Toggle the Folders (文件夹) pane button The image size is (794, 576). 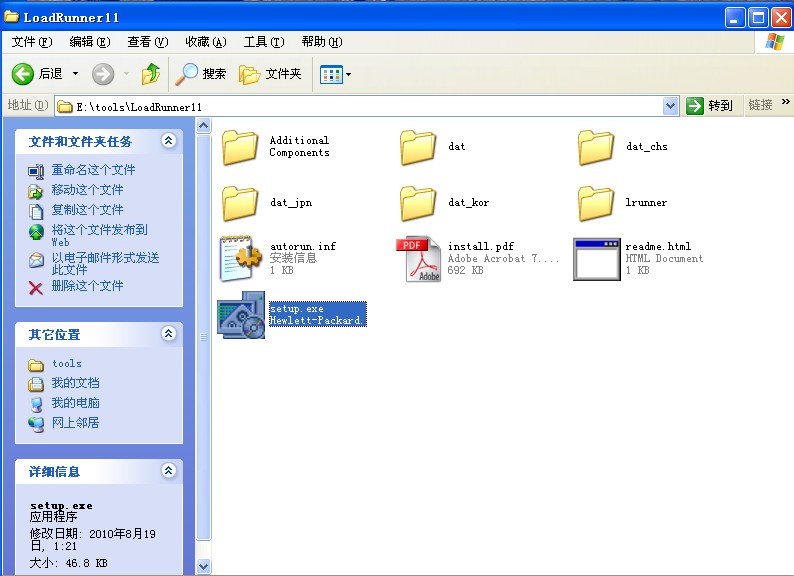pyautogui.click(x=271, y=74)
